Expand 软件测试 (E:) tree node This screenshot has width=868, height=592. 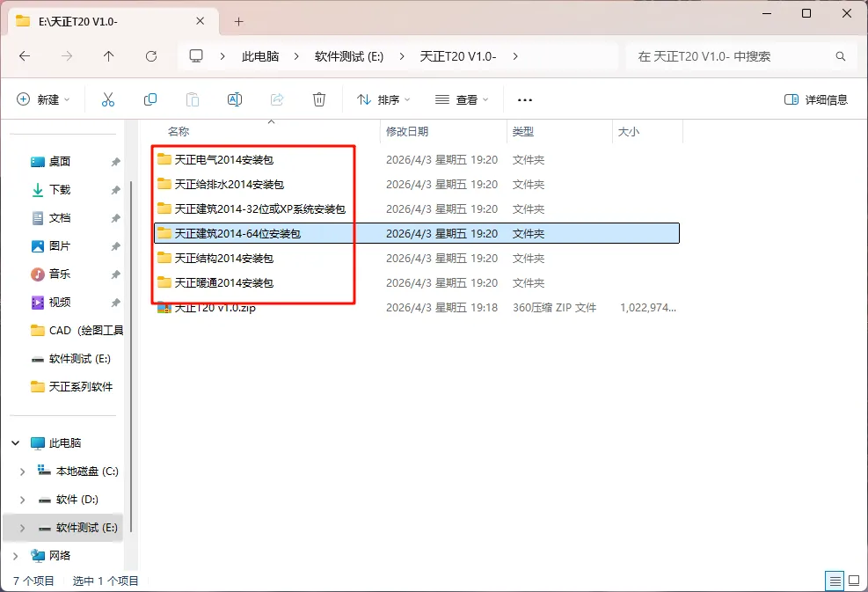pos(22,528)
